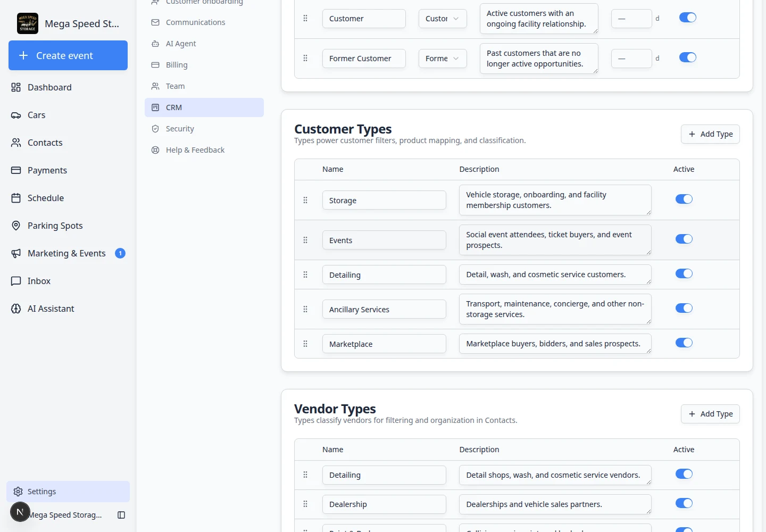The image size is (766, 532).
Task: Click the Schedule calendar icon
Action: point(16,198)
